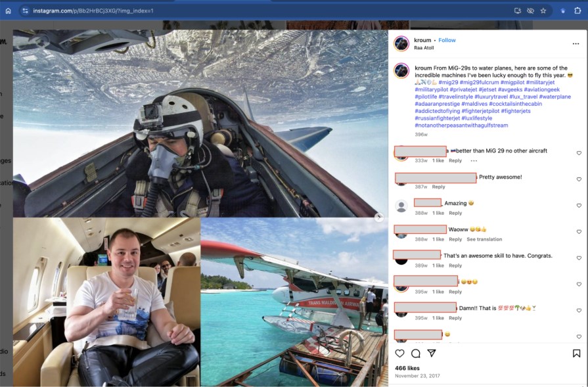Image resolution: width=588 pixels, height=387 pixels.
Task: Open the three-dot more options menu
Action: click(576, 44)
